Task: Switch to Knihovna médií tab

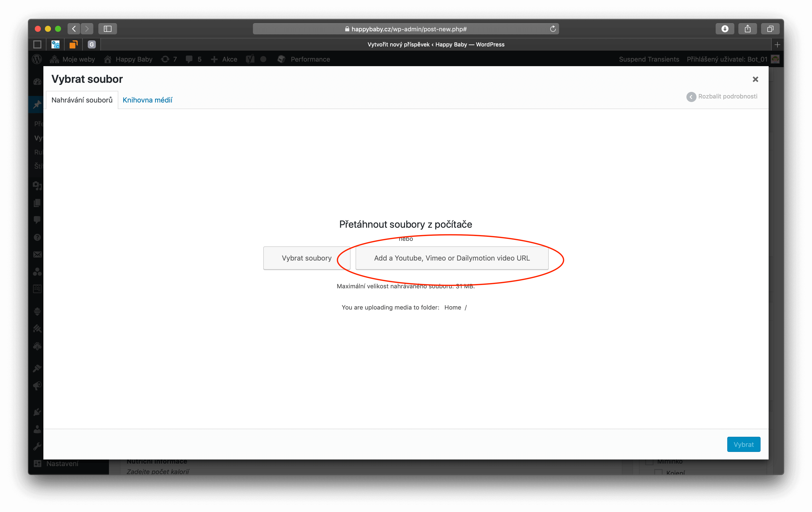Action: click(x=147, y=100)
